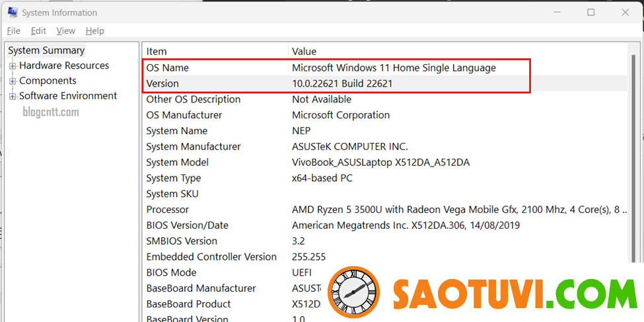Click the 3.2 SMBIOS value
Image resolution: width=644 pixels, height=322 pixels.
299,241
